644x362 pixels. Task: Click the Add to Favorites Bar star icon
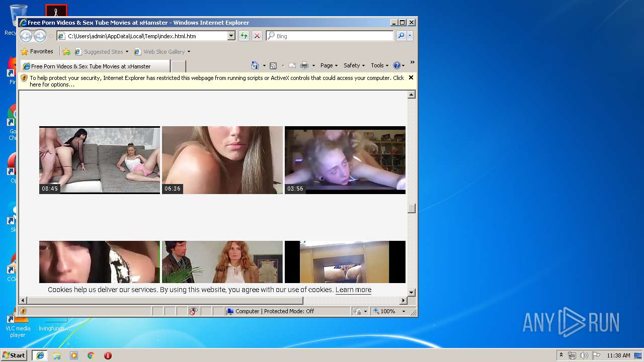pos(66,51)
